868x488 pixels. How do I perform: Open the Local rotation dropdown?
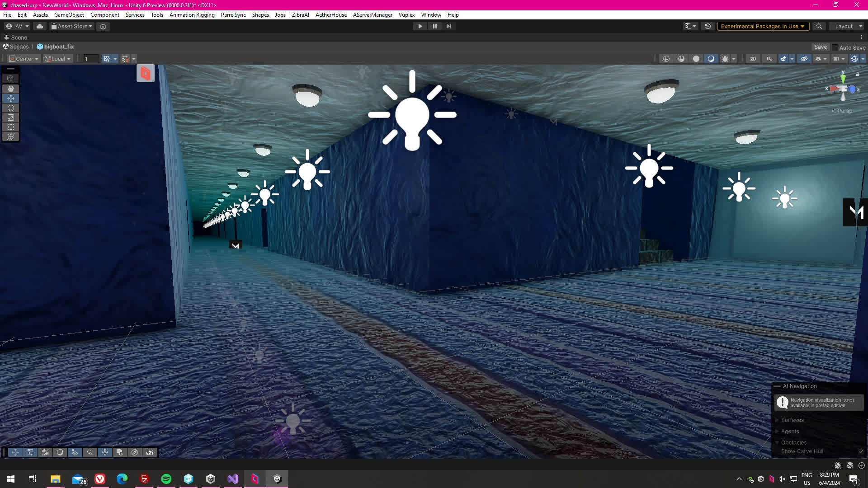point(57,59)
